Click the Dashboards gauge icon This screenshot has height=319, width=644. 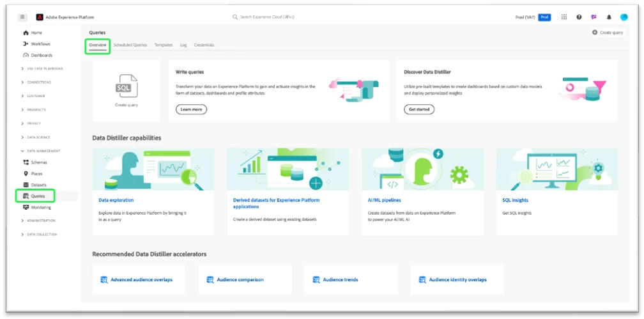click(x=26, y=55)
